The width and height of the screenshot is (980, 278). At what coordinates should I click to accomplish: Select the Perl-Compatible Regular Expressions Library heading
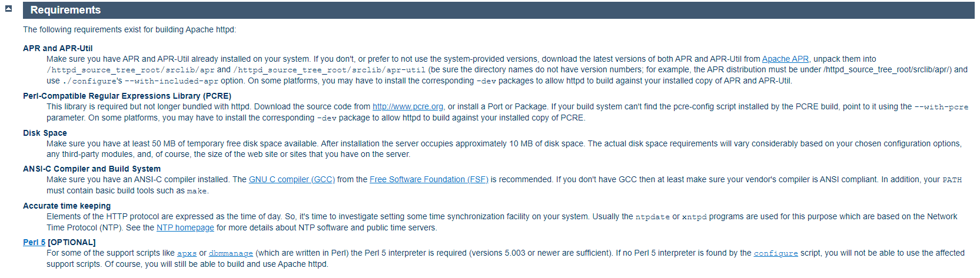(127, 96)
